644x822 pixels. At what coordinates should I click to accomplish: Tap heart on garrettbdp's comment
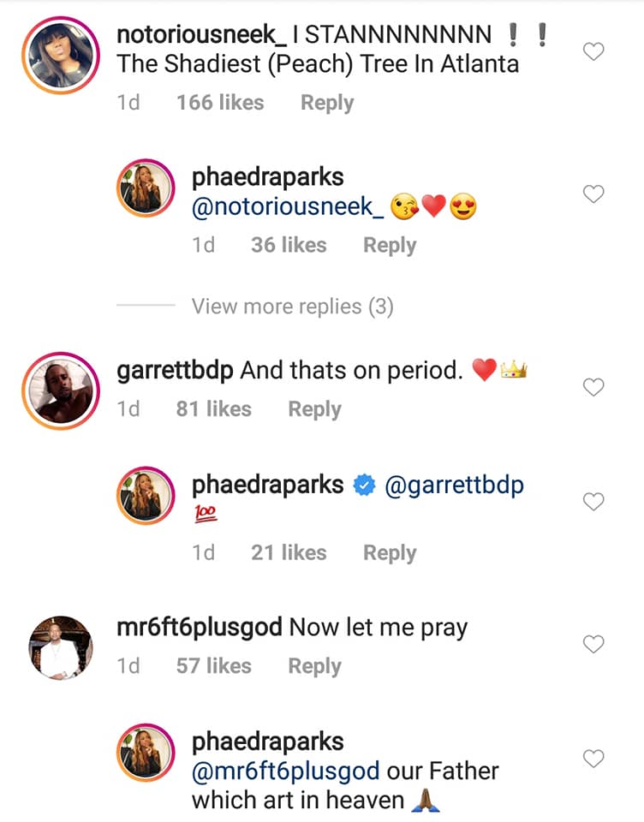593,388
